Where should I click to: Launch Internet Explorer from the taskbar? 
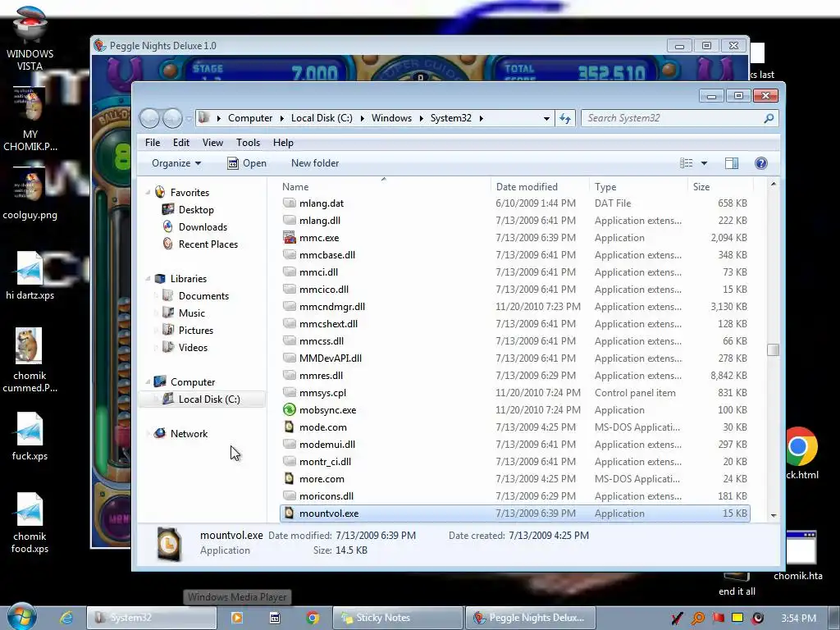point(66,618)
